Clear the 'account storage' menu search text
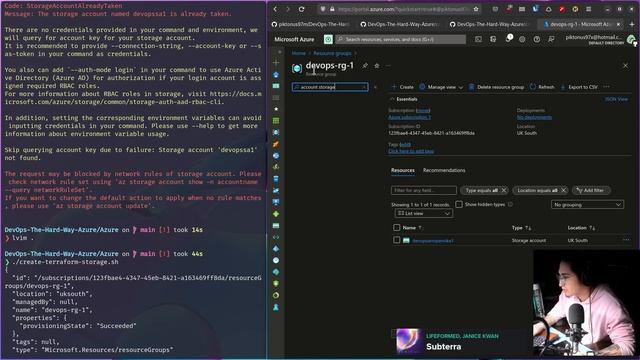 (x=364, y=87)
